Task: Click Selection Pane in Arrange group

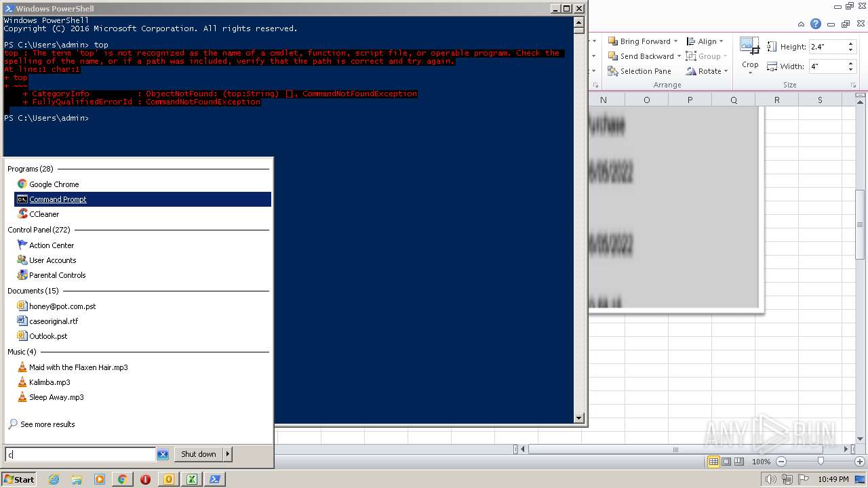Action: (639, 71)
